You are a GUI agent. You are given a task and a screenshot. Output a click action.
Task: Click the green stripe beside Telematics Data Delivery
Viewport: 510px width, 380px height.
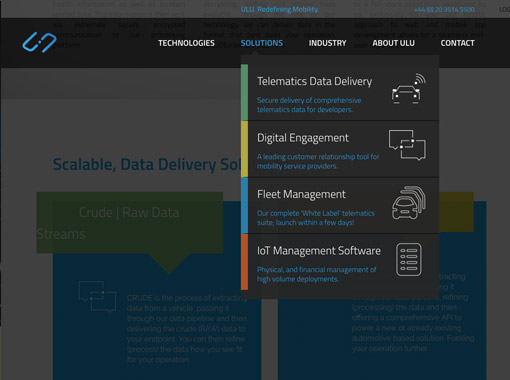(x=244, y=92)
